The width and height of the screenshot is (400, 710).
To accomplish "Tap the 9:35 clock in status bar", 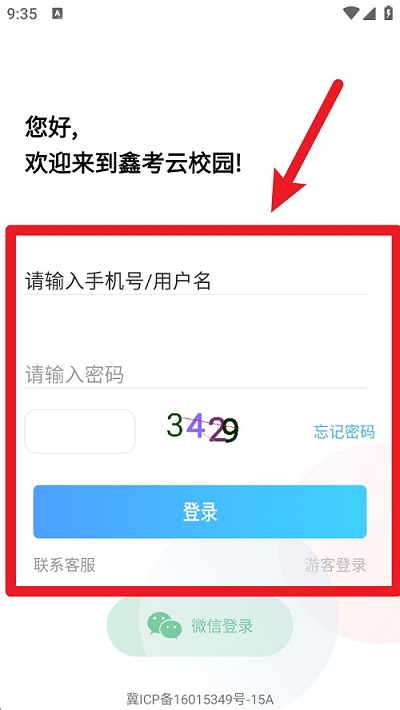I will pyautogui.click(x=22, y=14).
